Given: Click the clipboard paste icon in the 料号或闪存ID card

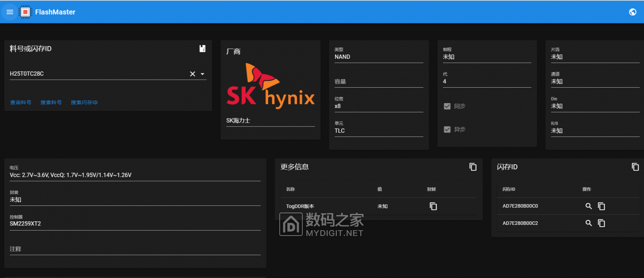Looking at the screenshot, I should tap(202, 48).
